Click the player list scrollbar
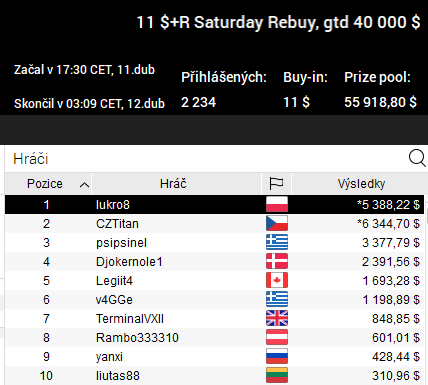Screen dimensions: 428x385 (x=426, y=290)
